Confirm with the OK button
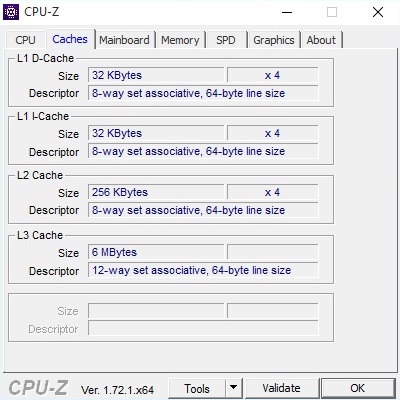Viewport: 400px width, 400px height. coord(358,388)
